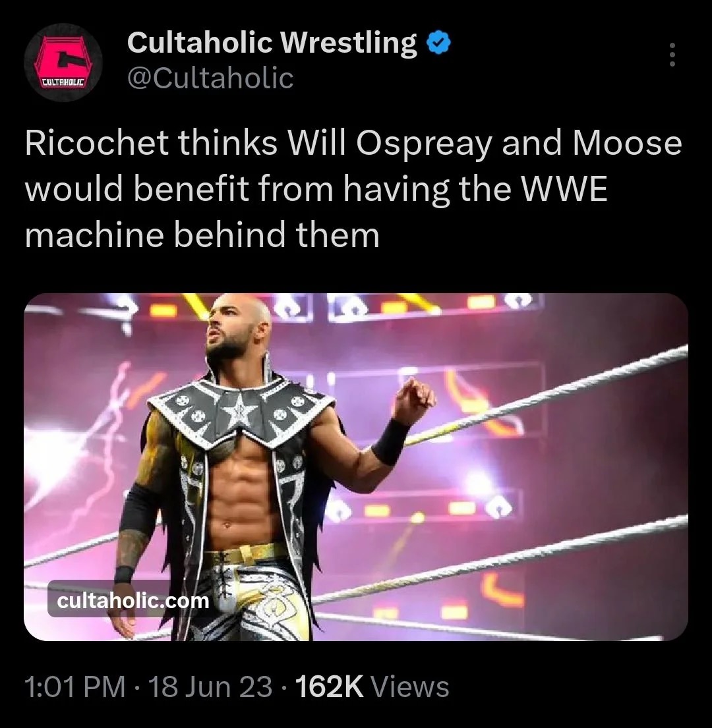Click the star emblem on wrestler's jacket
This screenshot has height=728, width=712.
coord(239,410)
